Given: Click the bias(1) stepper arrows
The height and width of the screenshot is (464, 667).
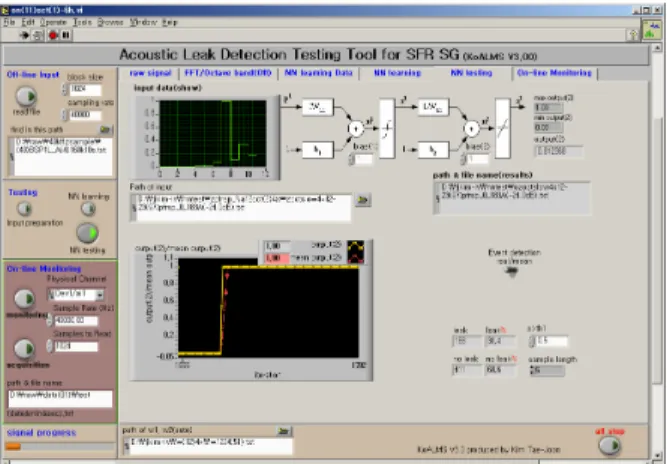Looking at the screenshot, I should 351,159.
